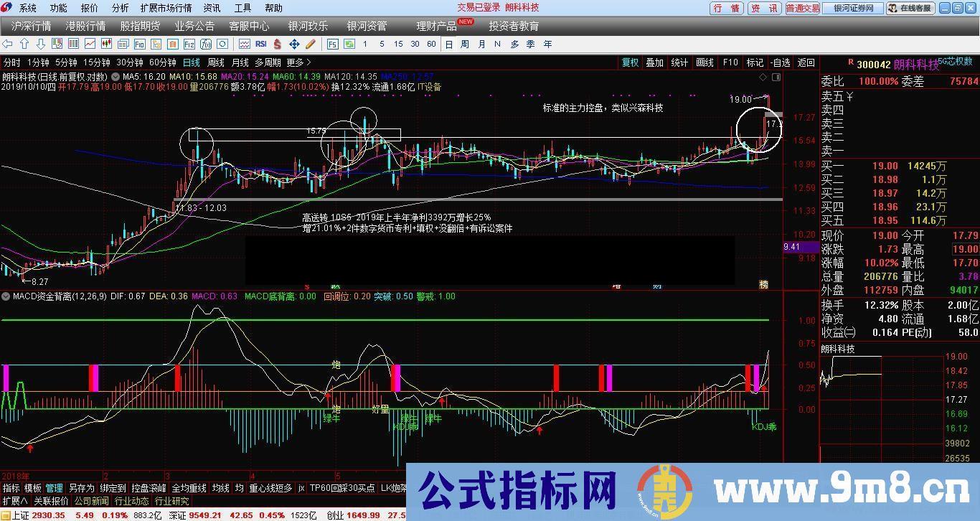This screenshot has width=980, height=521.
Task: Open the 理财产品 navigation item
Action: 437,26
